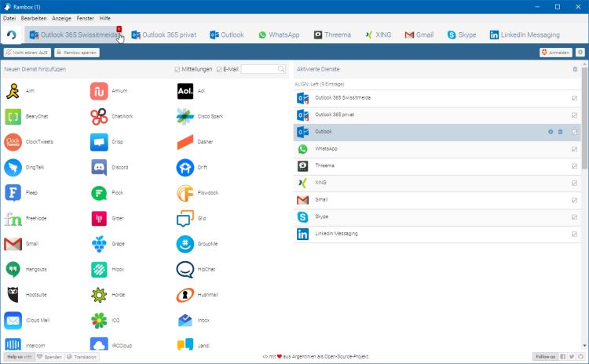Switch to the LinkedIn Messaging tab
This screenshot has width=589, height=364.
(x=525, y=35)
